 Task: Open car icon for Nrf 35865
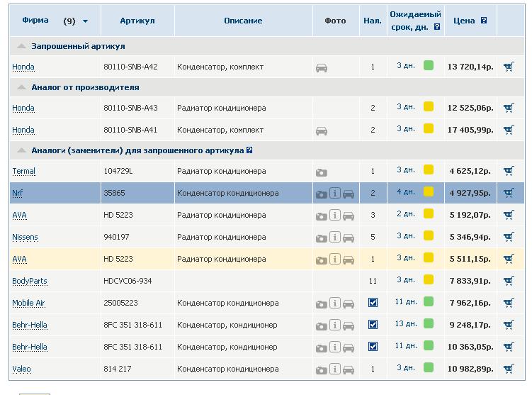pyautogui.click(x=349, y=194)
